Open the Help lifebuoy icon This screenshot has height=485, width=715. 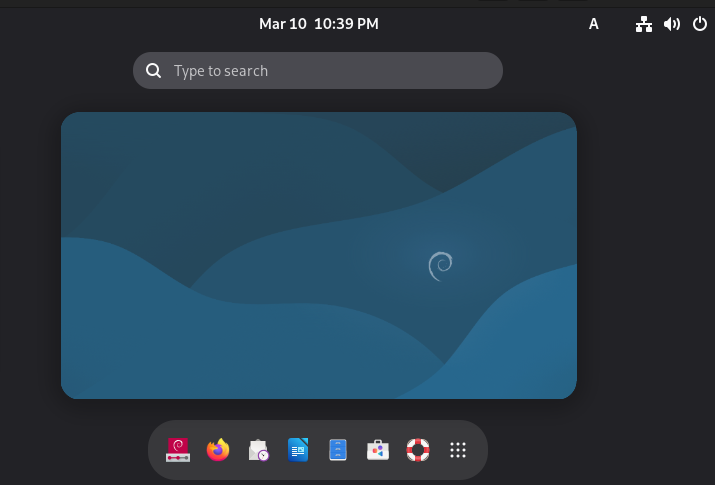pos(418,450)
